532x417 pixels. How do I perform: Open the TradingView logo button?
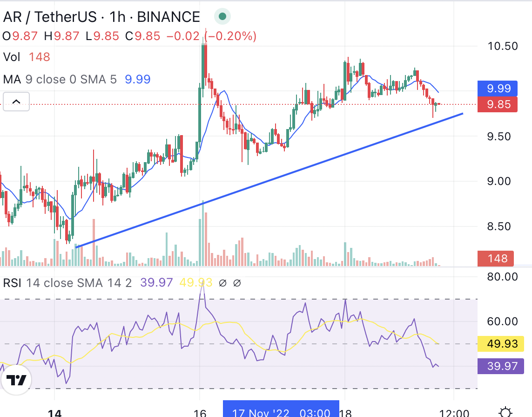[x=16, y=380]
